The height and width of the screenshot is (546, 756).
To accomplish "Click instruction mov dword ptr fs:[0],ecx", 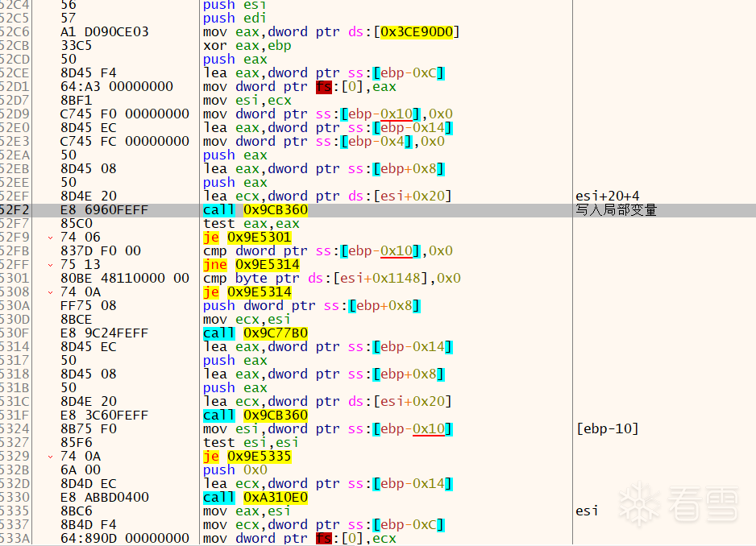I will [x=299, y=539].
